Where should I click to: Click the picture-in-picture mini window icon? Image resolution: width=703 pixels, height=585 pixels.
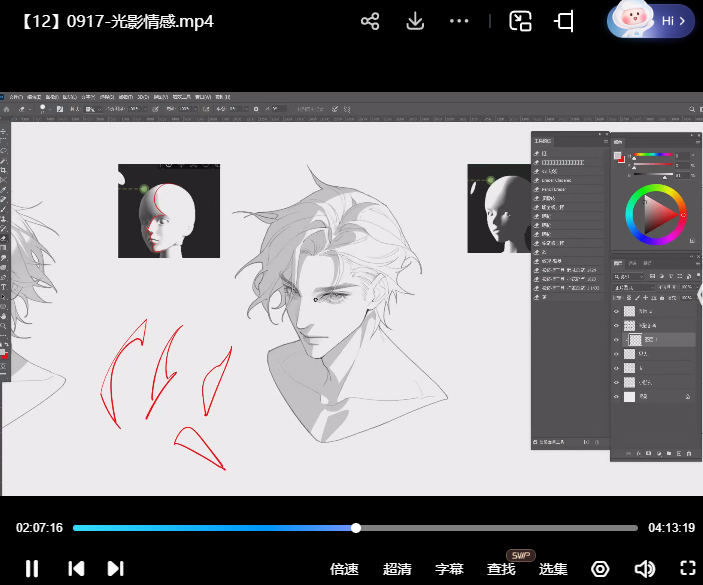[x=520, y=21]
